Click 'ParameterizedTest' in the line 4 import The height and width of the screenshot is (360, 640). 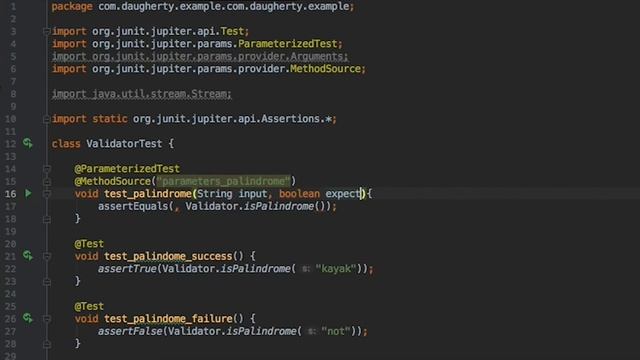tap(288, 44)
